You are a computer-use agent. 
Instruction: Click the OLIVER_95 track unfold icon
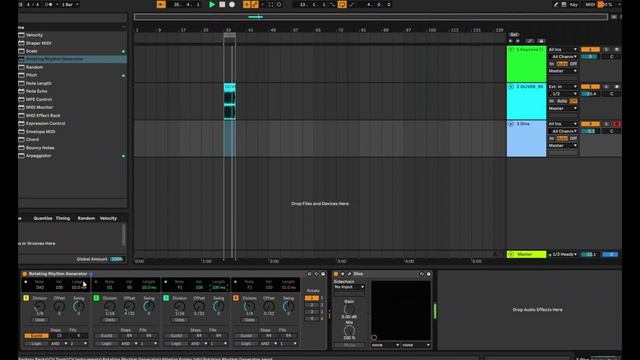(x=511, y=87)
